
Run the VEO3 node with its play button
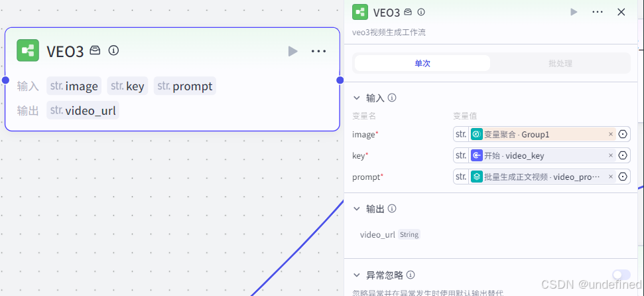pos(292,51)
